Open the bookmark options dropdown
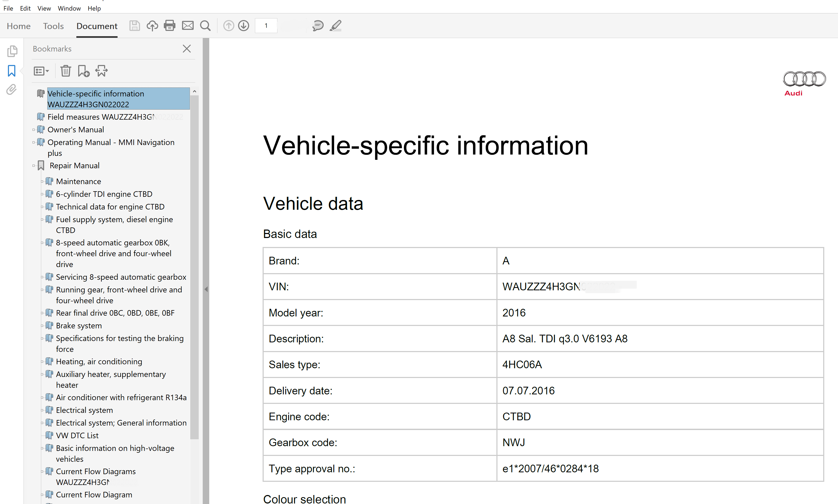Viewport: 838px width, 504px height. click(x=41, y=71)
